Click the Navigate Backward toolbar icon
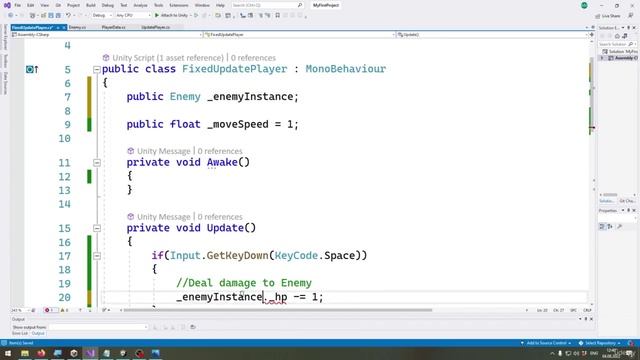The image size is (640, 360). pos(11,15)
